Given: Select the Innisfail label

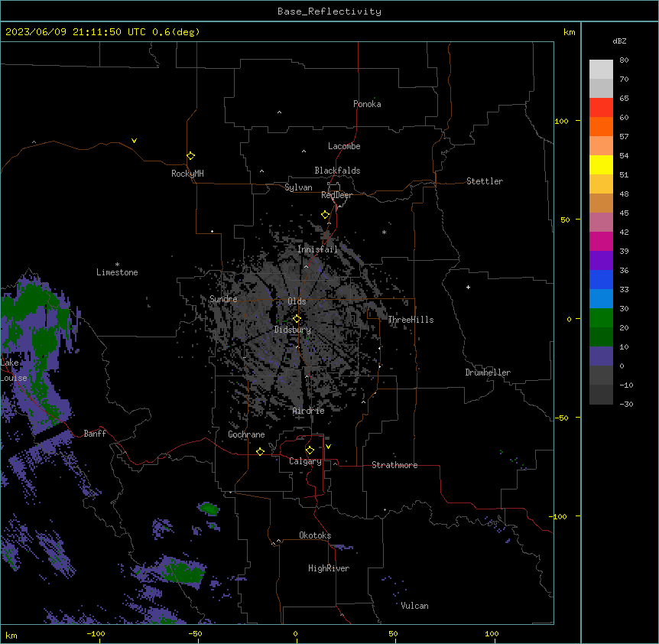Looking at the screenshot, I should click(317, 249).
